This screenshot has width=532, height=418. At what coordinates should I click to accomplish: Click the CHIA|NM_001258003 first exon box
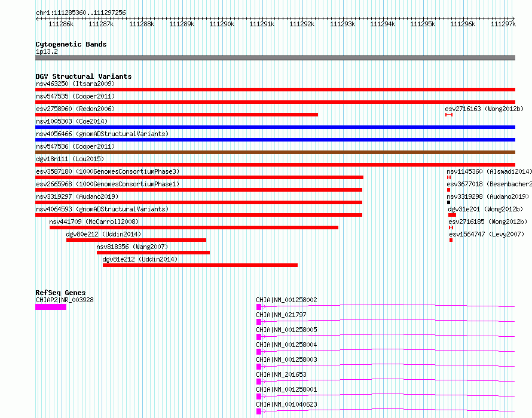pyautogui.click(x=259, y=367)
